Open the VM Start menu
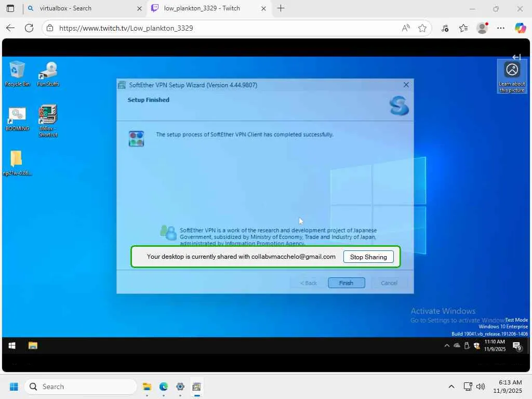The width and height of the screenshot is (532, 399). [x=12, y=345]
